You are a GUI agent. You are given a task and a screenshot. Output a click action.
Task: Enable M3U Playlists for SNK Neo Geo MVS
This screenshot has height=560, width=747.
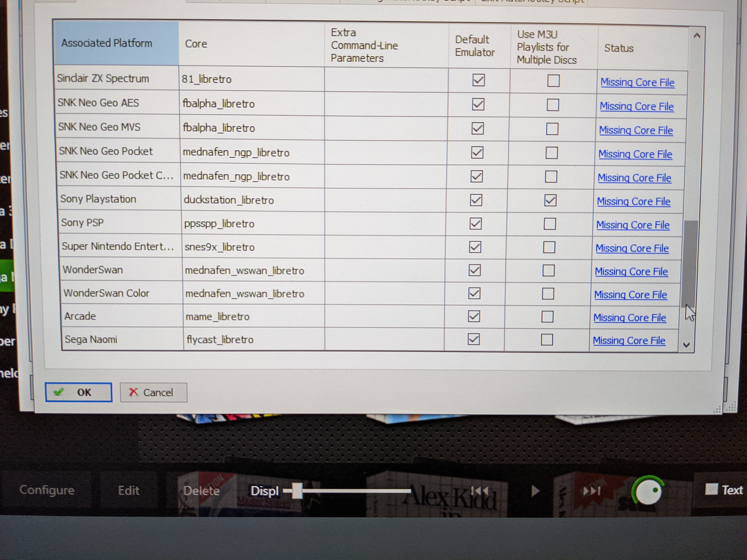click(x=552, y=129)
